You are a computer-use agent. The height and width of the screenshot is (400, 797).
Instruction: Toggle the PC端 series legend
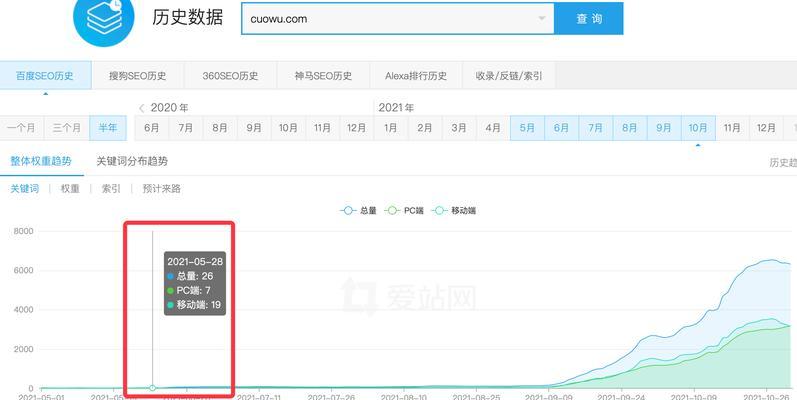click(x=404, y=210)
